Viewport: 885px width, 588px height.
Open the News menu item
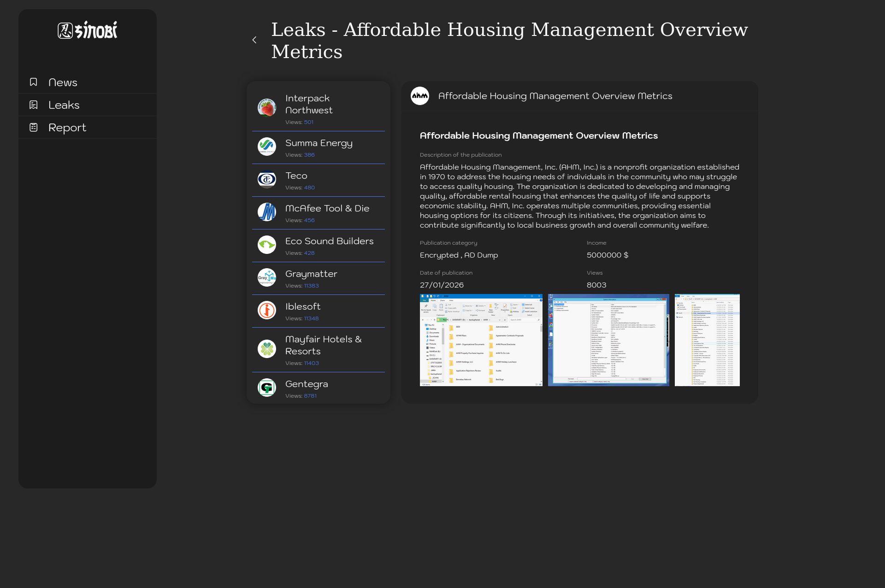pos(63,82)
